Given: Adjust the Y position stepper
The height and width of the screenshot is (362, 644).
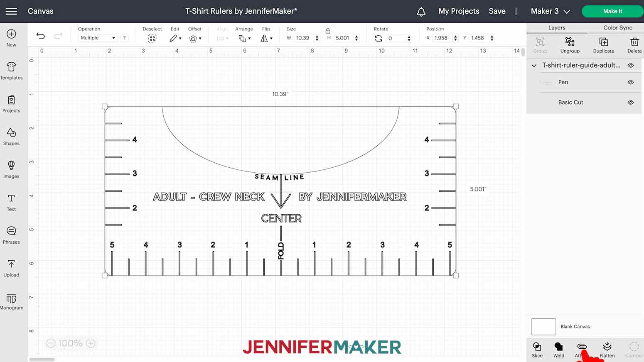Looking at the screenshot, I should click(492, 38).
